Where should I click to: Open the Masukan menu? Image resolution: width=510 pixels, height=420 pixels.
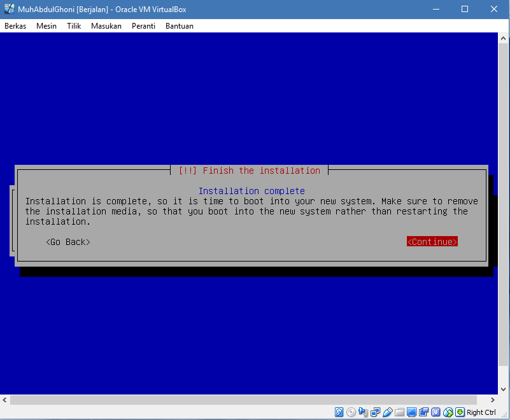[x=106, y=26]
